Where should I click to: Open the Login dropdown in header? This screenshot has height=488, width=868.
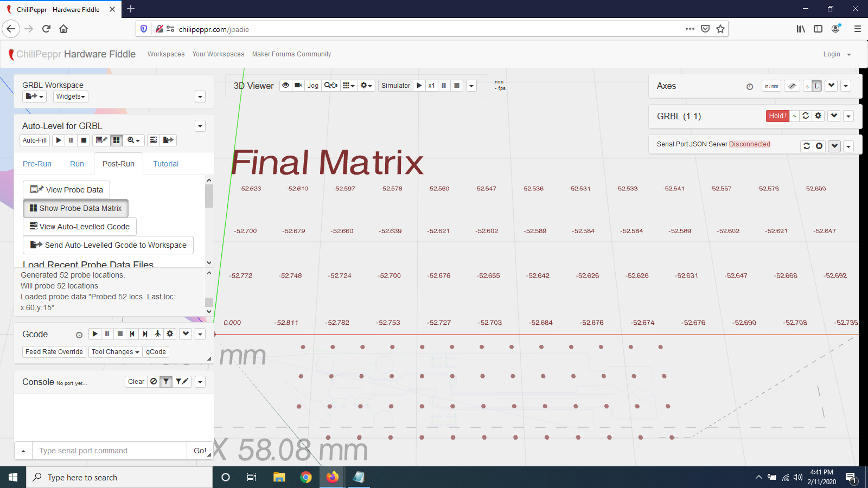837,54
